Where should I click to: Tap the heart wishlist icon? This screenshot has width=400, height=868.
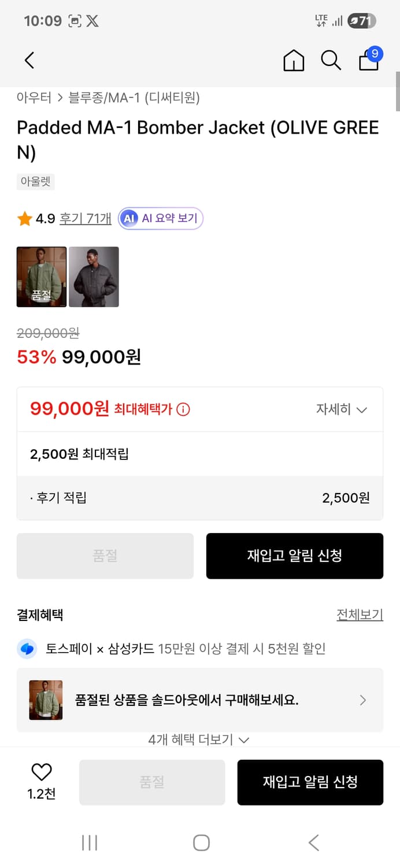(42, 772)
